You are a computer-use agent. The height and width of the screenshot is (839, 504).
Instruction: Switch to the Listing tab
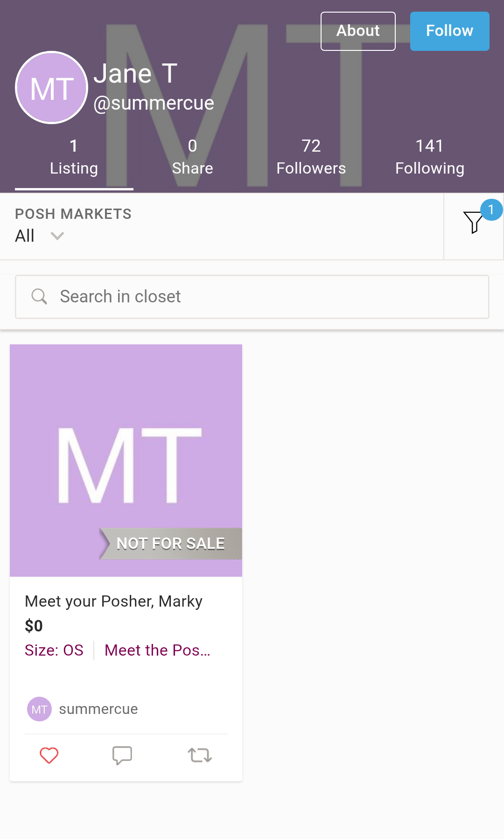(74, 157)
